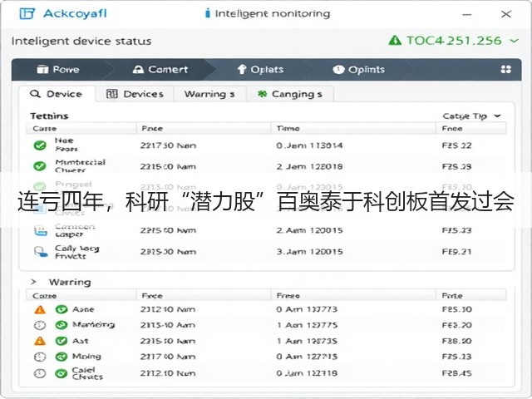Click the value F28.45 in Caiel row
Image resolution: width=532 pixels, height=399 pixels.
click(456, 373)
